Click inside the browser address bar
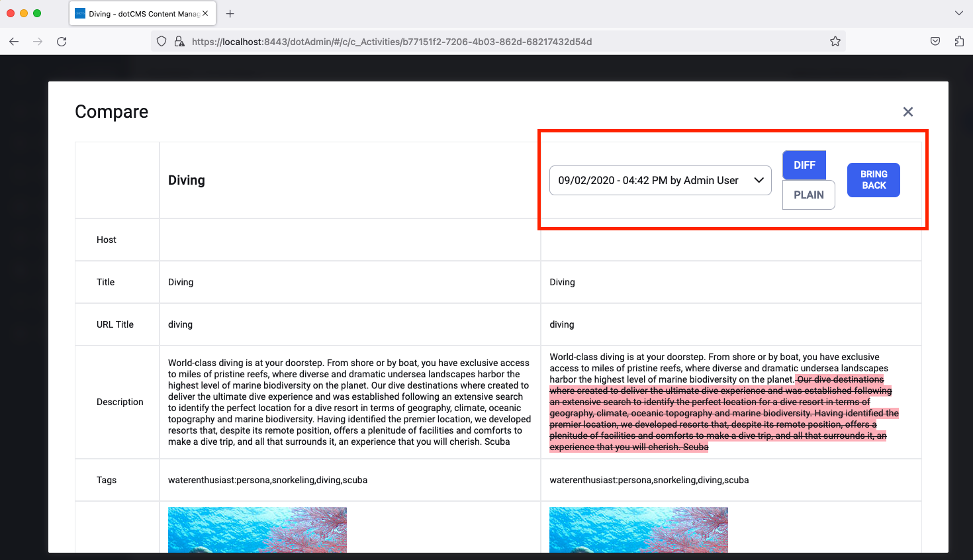Screen dimensions: 973x560 [463, 41]
